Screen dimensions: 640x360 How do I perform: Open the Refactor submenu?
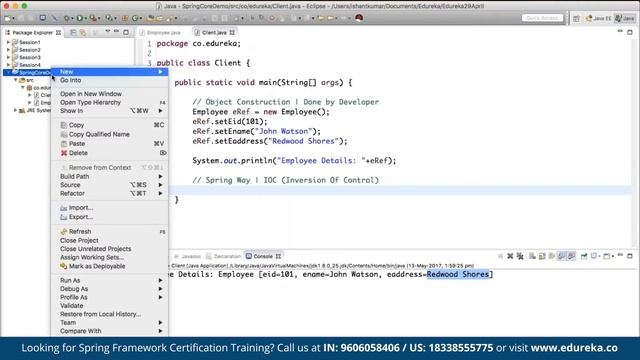[109, 193]
